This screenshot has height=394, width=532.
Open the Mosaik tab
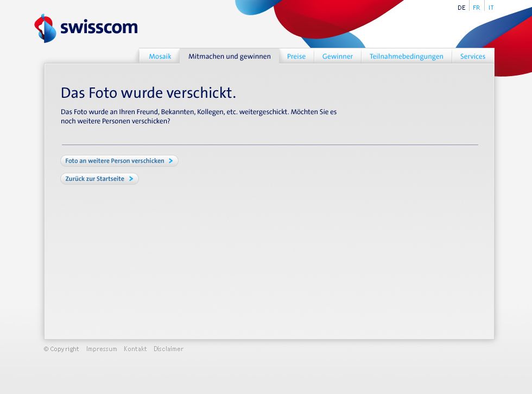tap(160, 57)
